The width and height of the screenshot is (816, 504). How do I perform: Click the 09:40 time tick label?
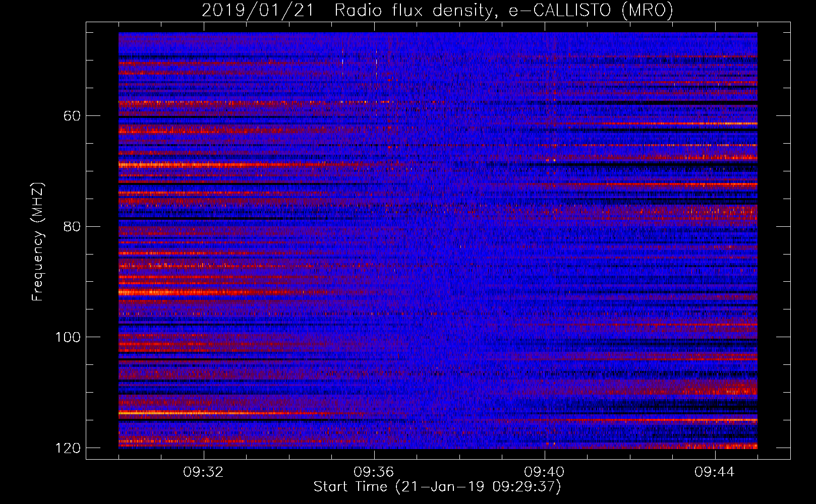[x=545, y=472]
